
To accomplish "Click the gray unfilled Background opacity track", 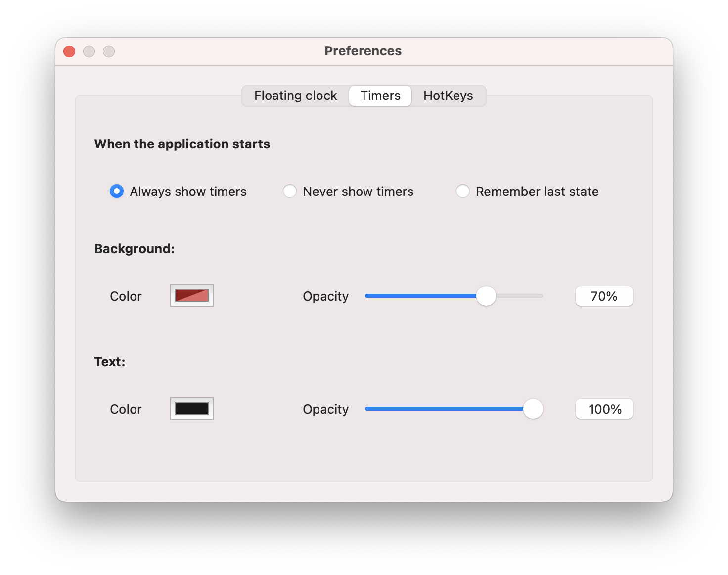I will click(x=519, y=296).
